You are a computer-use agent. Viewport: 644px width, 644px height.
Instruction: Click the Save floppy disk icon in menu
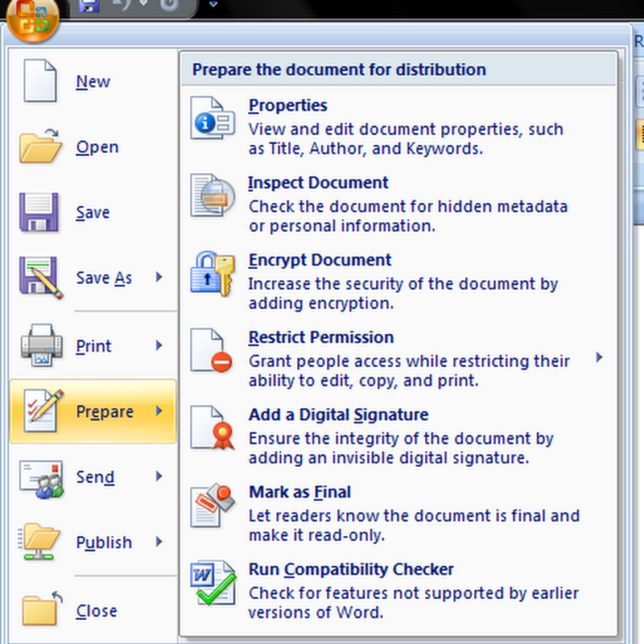point(39,212)
